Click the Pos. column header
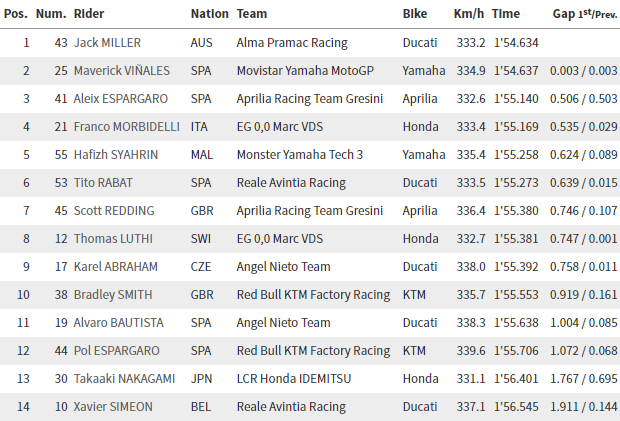The width and height of the screenshot is (620, 421). [x=16, y=14]
